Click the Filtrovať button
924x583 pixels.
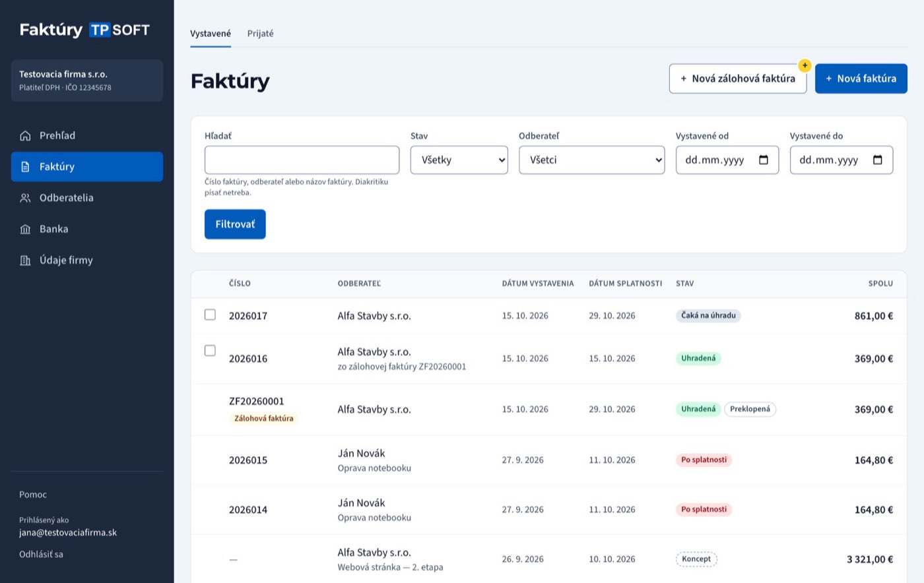(235, 224)
